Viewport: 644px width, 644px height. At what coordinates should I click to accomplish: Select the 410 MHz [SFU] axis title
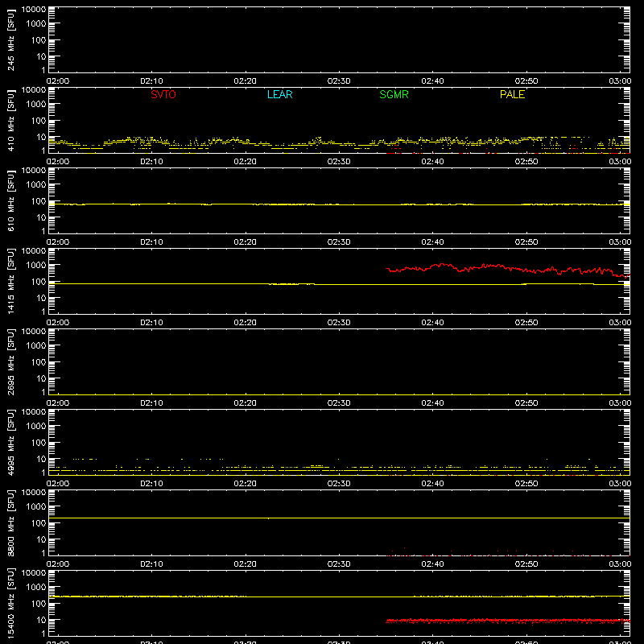pyautogui.click(x=11, y=120)
